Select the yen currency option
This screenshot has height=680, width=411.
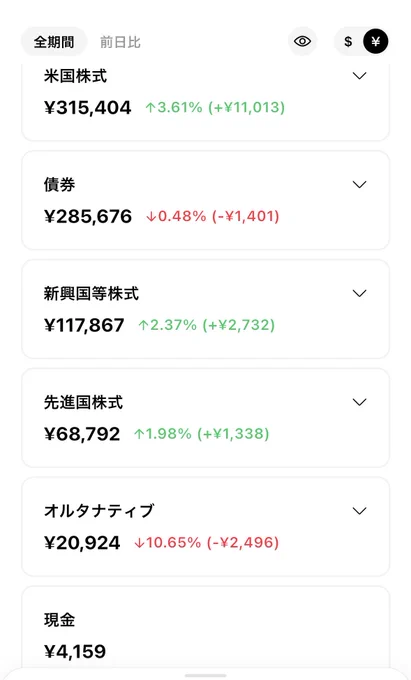(375, 42)
